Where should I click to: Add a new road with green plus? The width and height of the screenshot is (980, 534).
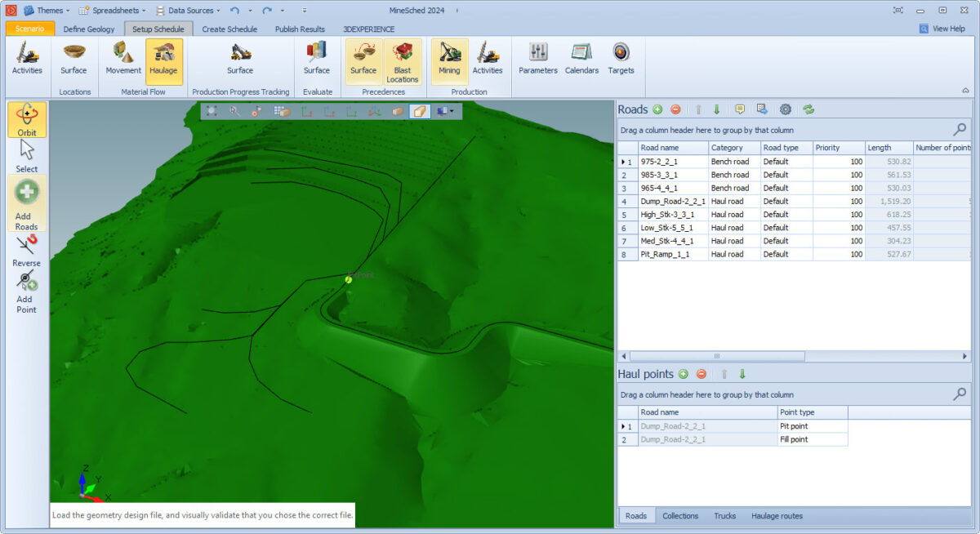tap(657, 109)
